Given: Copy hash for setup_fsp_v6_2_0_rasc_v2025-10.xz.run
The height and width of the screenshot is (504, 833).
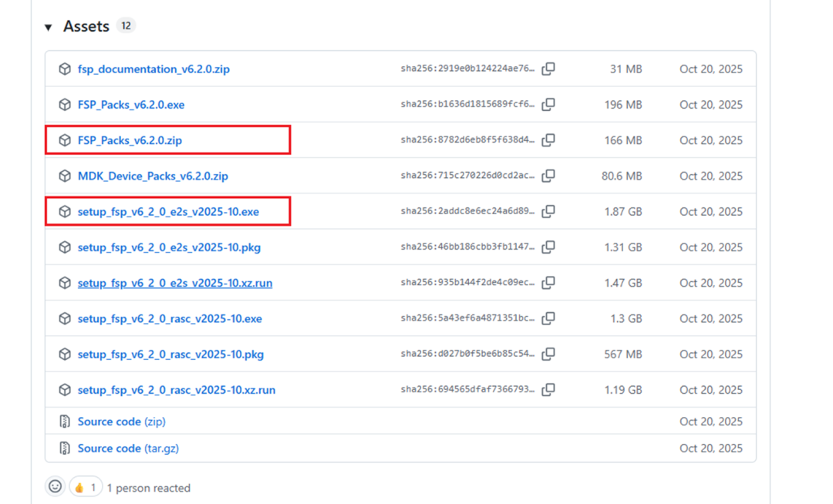Looking at the screenshot, I should (x=548, y=390).
